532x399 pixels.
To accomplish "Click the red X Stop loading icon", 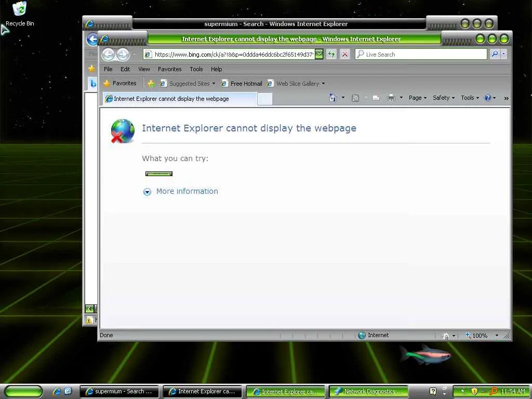I will tap(345, 54).
